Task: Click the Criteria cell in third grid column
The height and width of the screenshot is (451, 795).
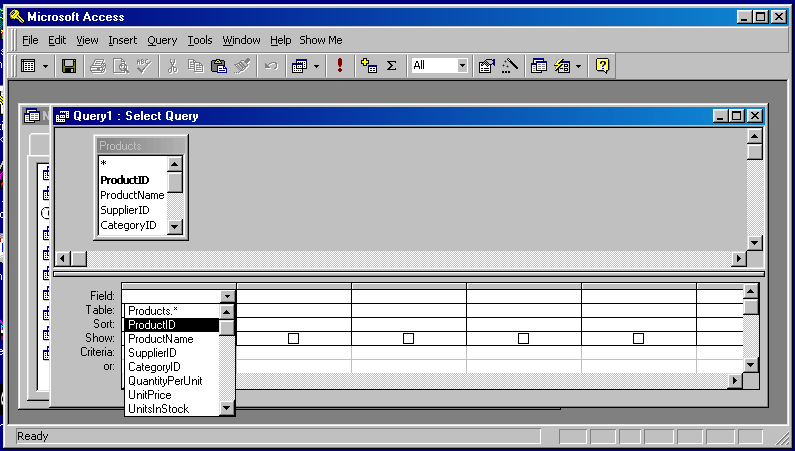Action: tap(409, 352)
